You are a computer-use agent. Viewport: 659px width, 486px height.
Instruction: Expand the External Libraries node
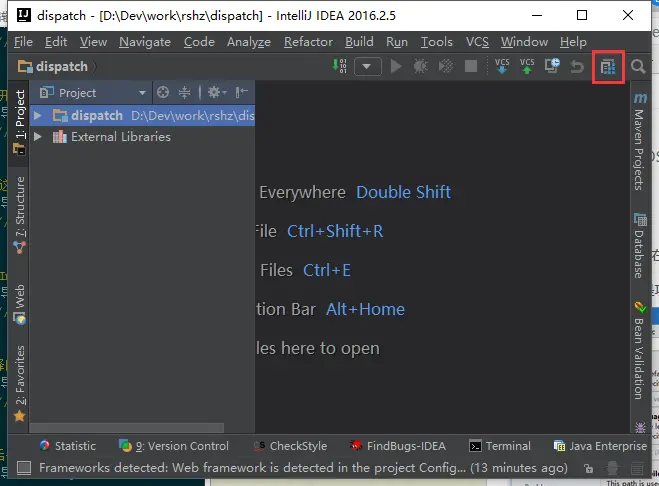click(37, 137)
